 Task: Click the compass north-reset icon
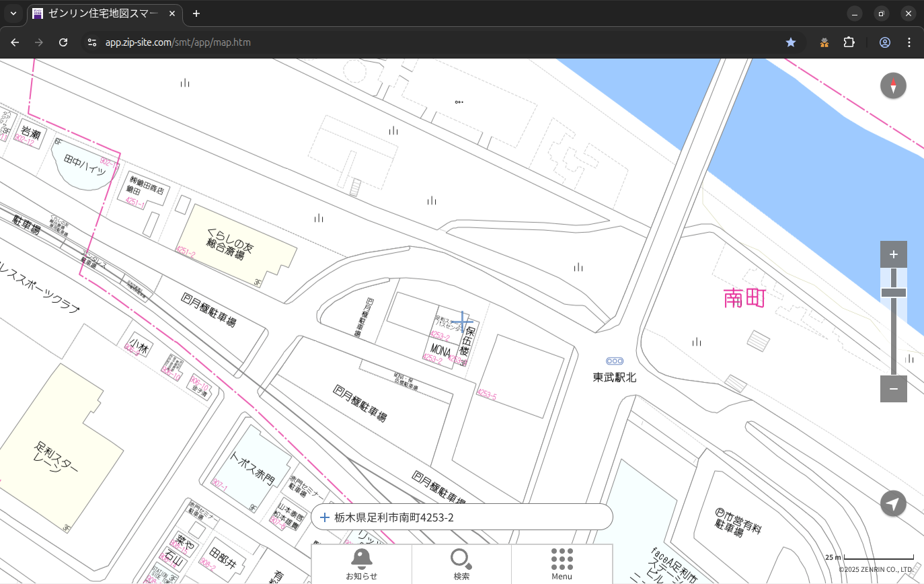click(x=893, y=86)
